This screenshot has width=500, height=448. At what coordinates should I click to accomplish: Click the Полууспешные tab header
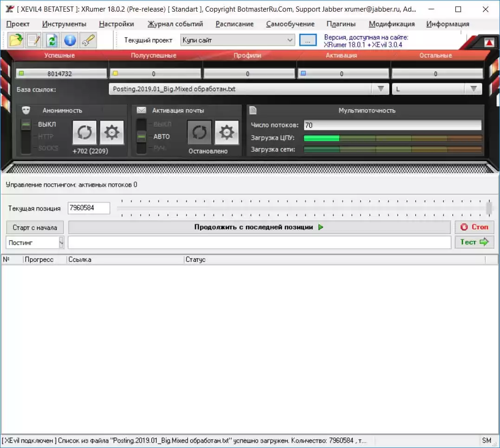click(153, 55)
